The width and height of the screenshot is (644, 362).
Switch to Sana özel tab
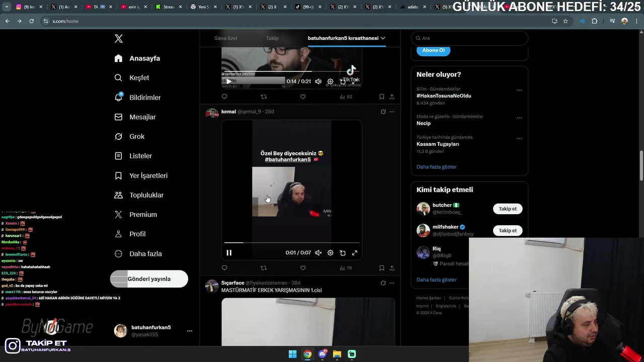click(x=225, y=38)
